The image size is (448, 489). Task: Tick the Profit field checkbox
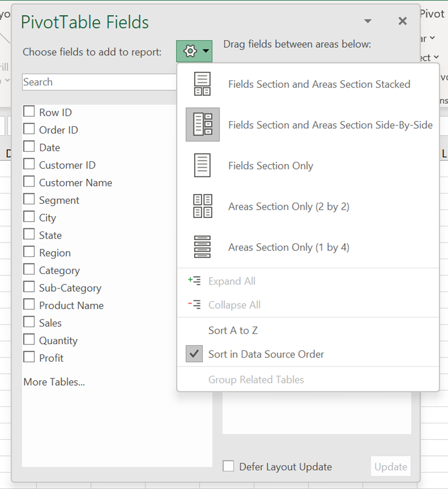point(29,358)
